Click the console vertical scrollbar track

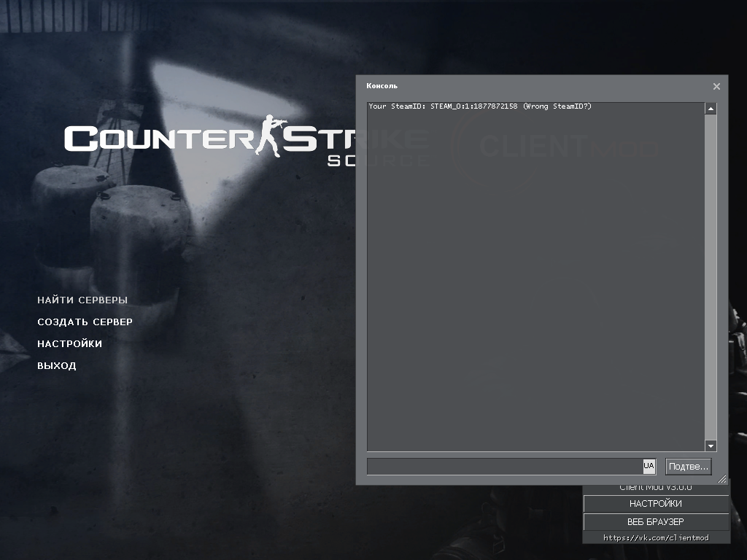[x=711, y=277]
